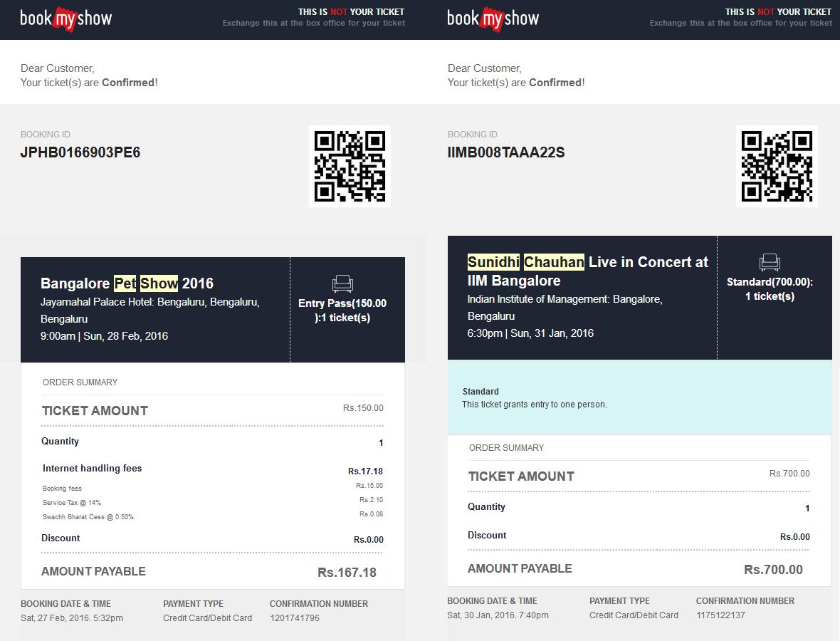Image resolution: width=840 pixels, height=641 pixels.
Task: Click the booking ID IIMB008TAAA22S
Action: point(506,152)
